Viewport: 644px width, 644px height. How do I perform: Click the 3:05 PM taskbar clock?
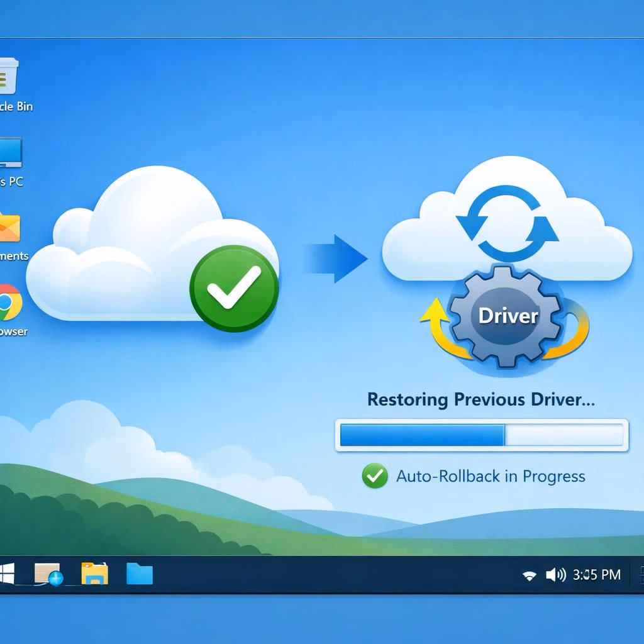tap(597, 575)
